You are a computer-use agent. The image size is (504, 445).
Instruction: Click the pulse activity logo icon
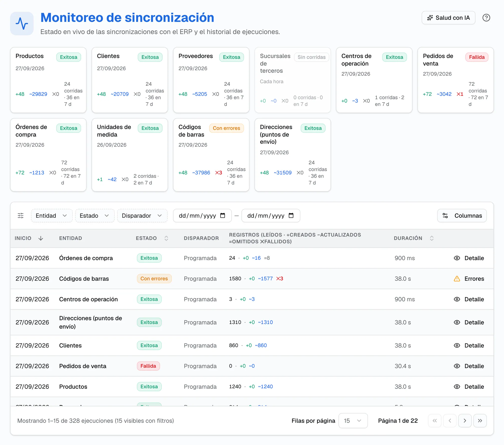[22, 23]
